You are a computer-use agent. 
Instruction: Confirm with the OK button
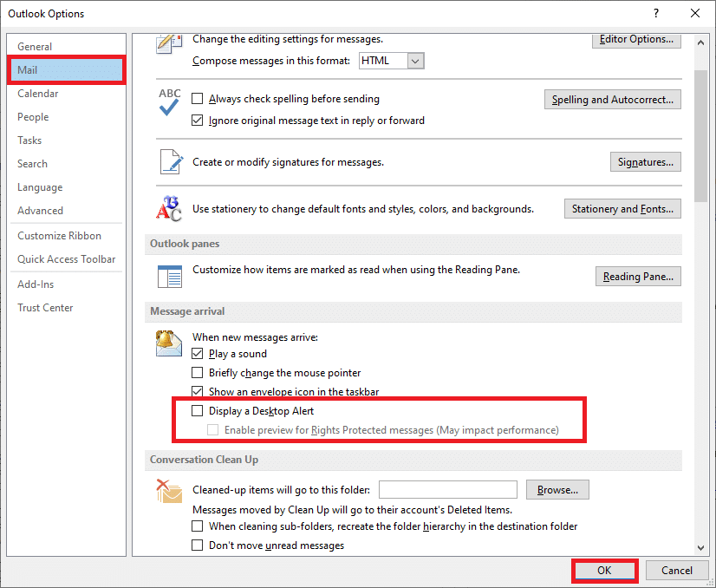click(x=604, y=570)
